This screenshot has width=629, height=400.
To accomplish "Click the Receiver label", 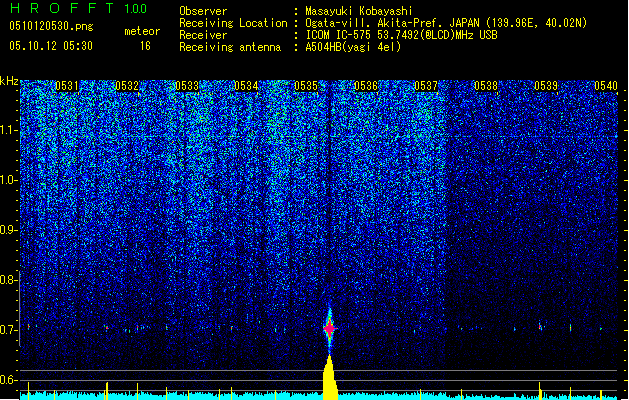I will (203, 35).
